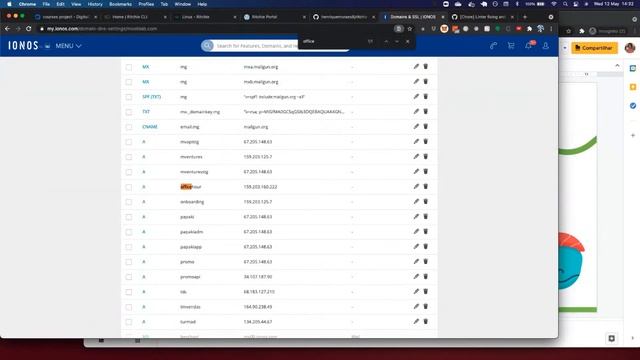The width and height of the screenshot is (640, 360).
Task: Reload the page in Chrome
Action: pos(29,29)
